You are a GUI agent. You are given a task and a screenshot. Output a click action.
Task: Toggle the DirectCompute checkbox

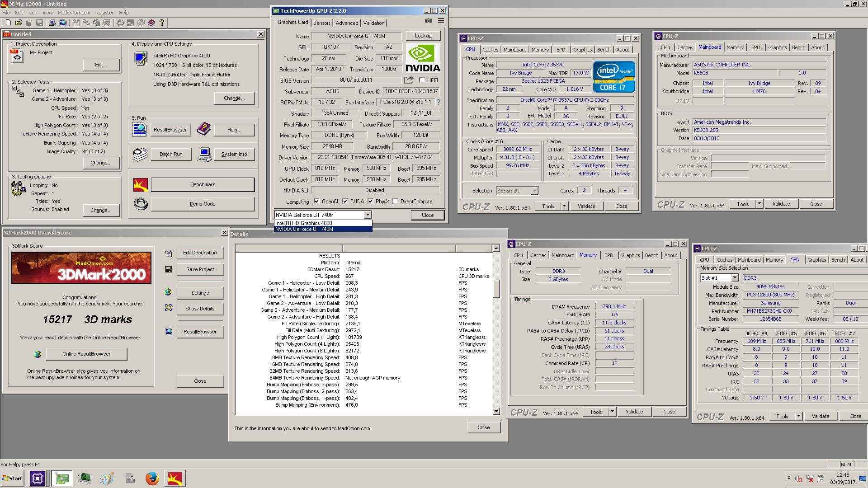click(395, 202)
